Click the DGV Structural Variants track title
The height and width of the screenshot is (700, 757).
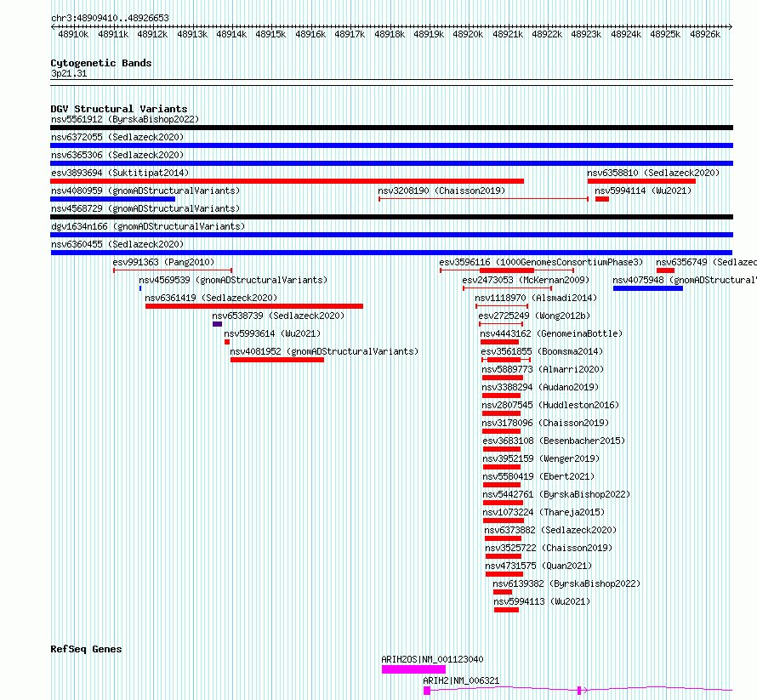tap(119, 109)
